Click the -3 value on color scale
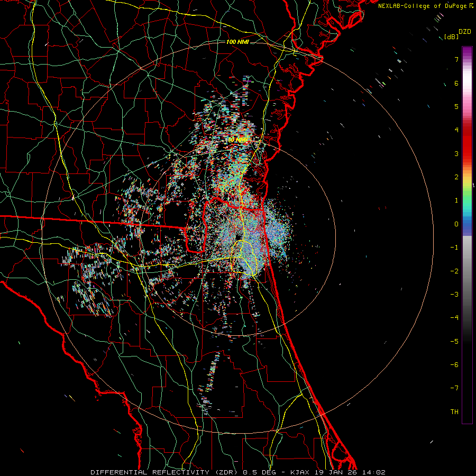Viewport: 476px width, 476px height. click(454, 295)
